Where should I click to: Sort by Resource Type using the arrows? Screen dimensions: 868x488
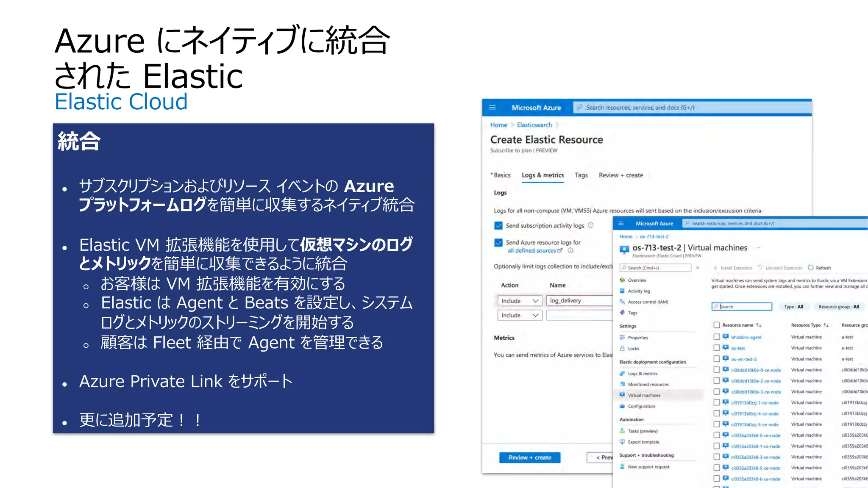(x=826, y=325)
